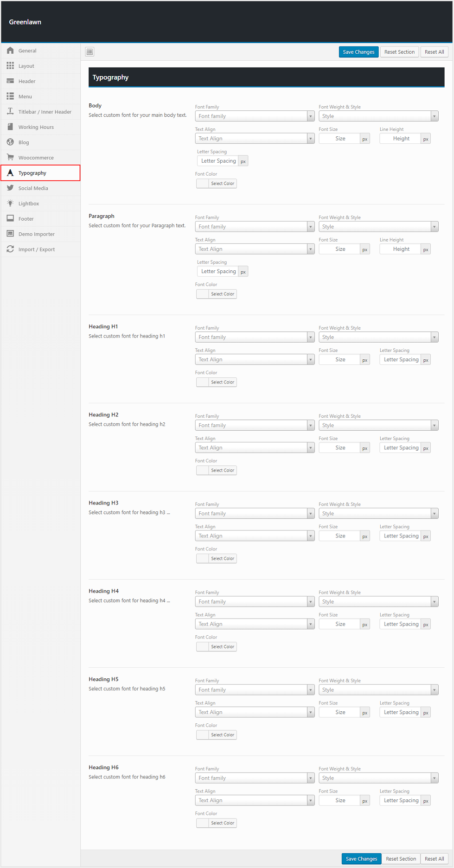
Task: Click the General home icon in sidebar
Action: click(x=10, y=51)
